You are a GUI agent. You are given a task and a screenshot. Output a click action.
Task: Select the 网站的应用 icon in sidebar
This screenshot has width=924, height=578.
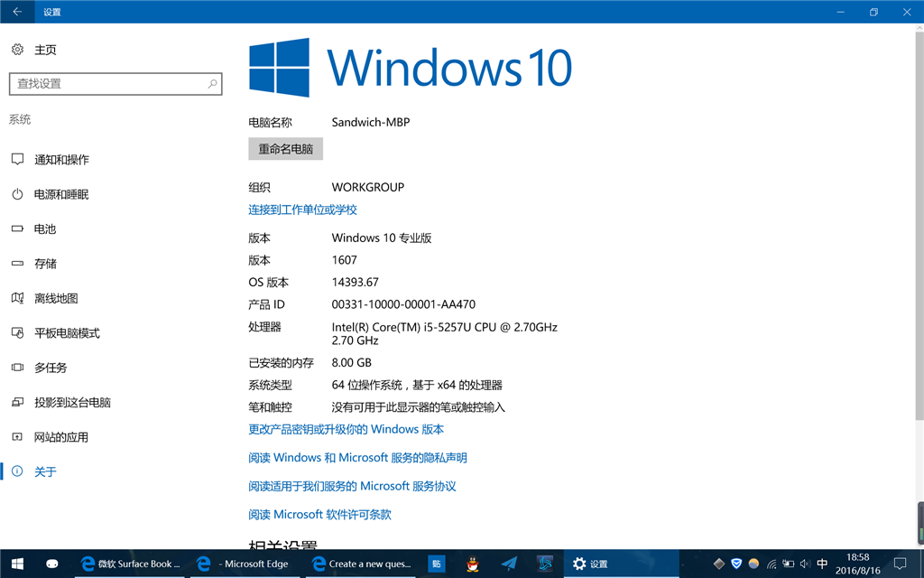click(17, 437)
